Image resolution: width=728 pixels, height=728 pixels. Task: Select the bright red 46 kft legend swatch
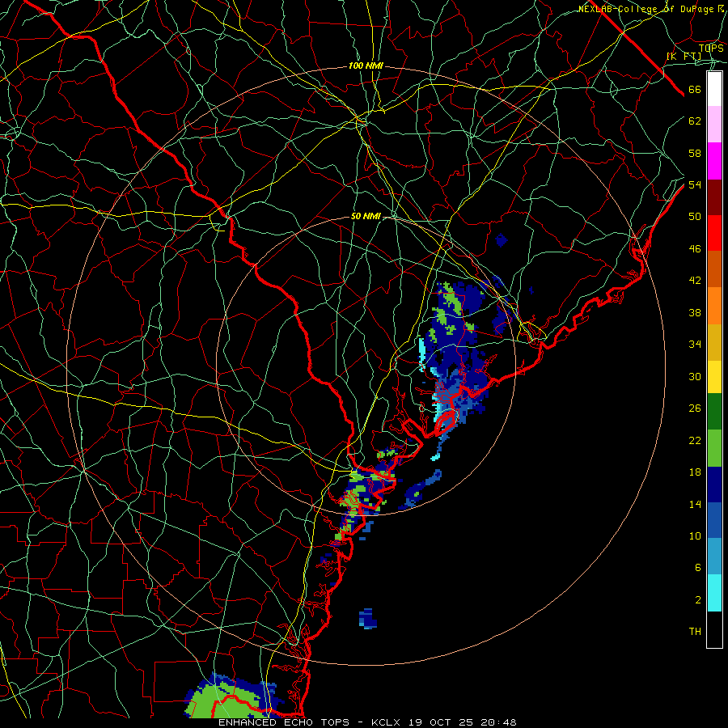714,233
